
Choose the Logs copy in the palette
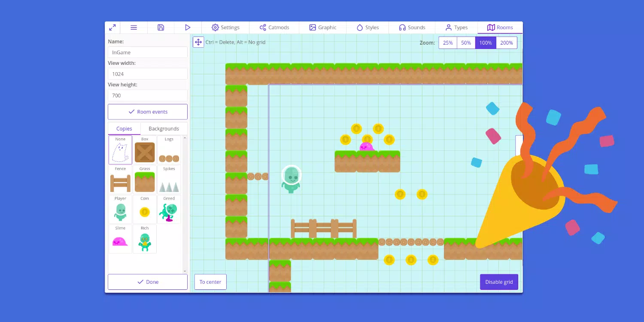point(169,150)
